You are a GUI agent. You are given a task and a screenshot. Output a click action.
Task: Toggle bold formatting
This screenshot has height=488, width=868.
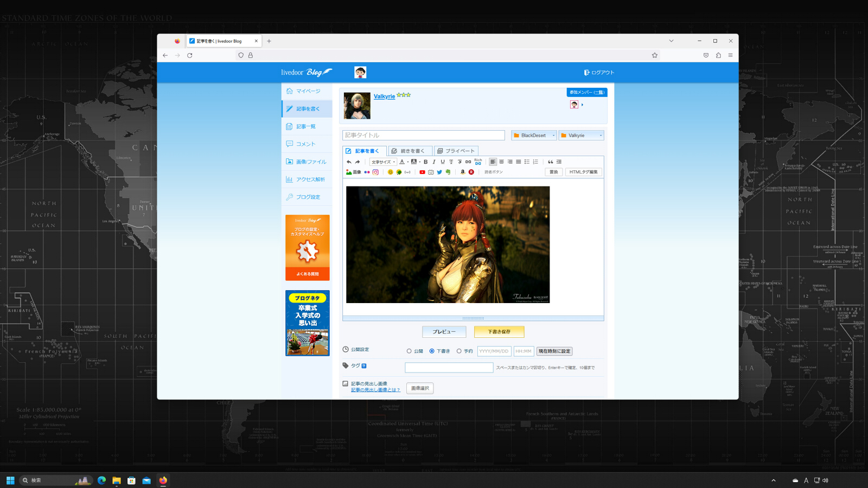(x=426, y=162)
